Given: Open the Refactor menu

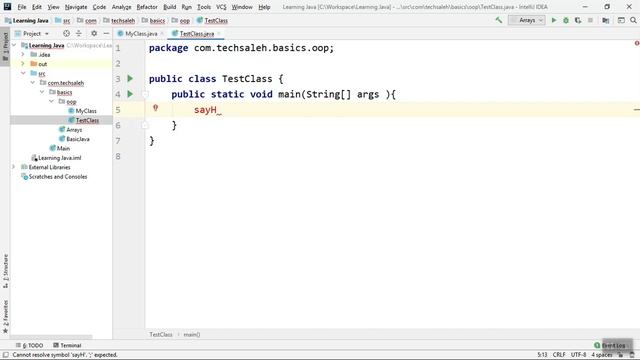Looking at the screenshot, I should click(x=147, y=7).
